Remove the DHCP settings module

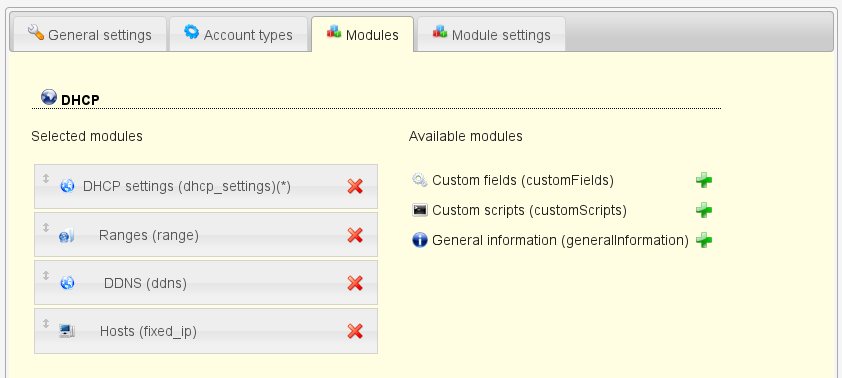click(355, 186)
